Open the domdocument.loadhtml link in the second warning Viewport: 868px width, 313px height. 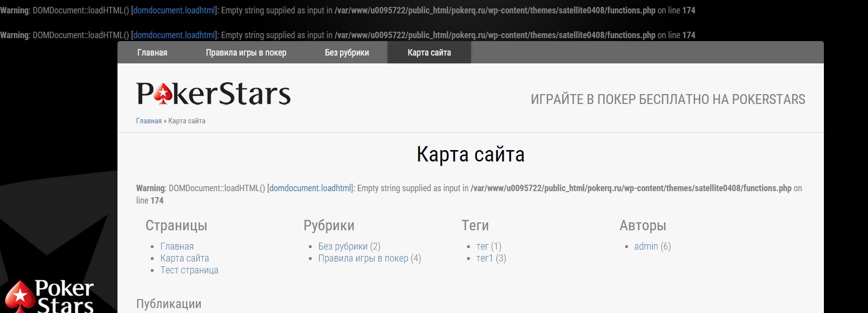click(x=174, y=35)
